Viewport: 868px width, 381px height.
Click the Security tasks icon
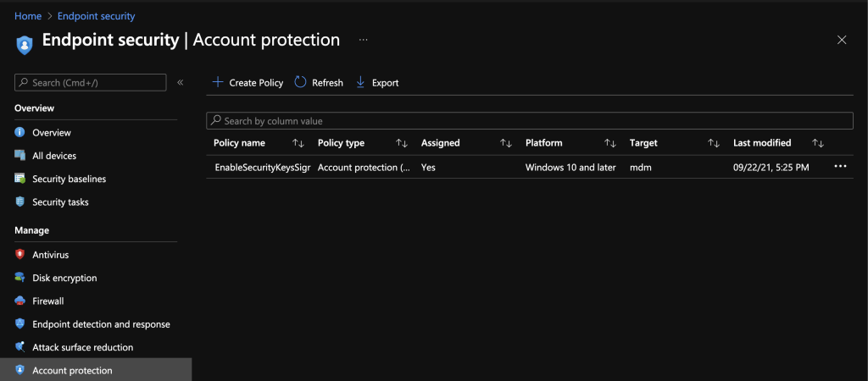click(20, 202)
